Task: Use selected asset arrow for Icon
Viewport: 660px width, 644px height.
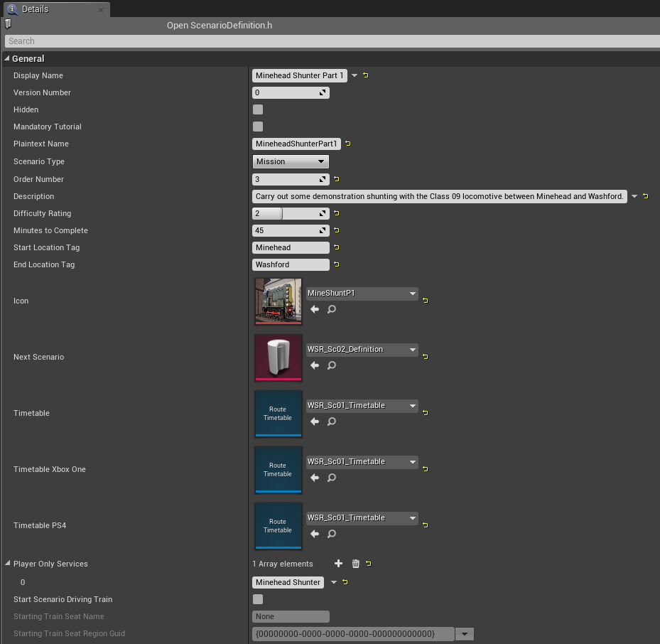Action: [315, 309]
